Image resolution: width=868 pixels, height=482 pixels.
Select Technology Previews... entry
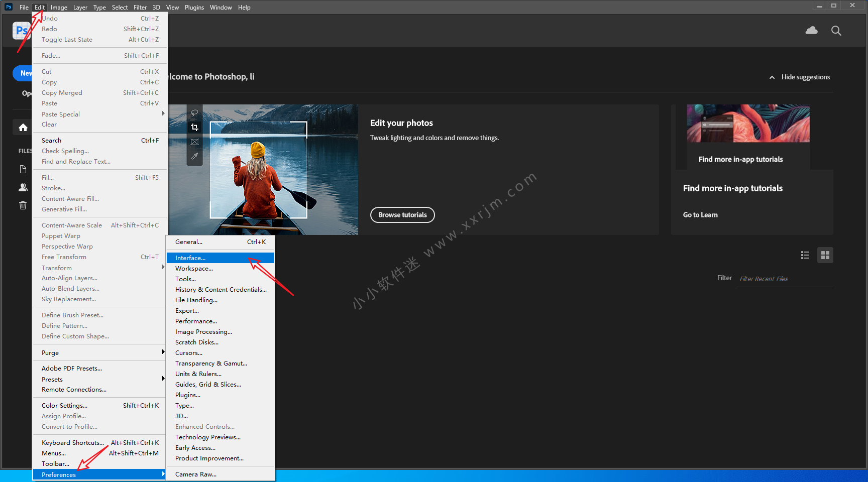pos(220,437)
